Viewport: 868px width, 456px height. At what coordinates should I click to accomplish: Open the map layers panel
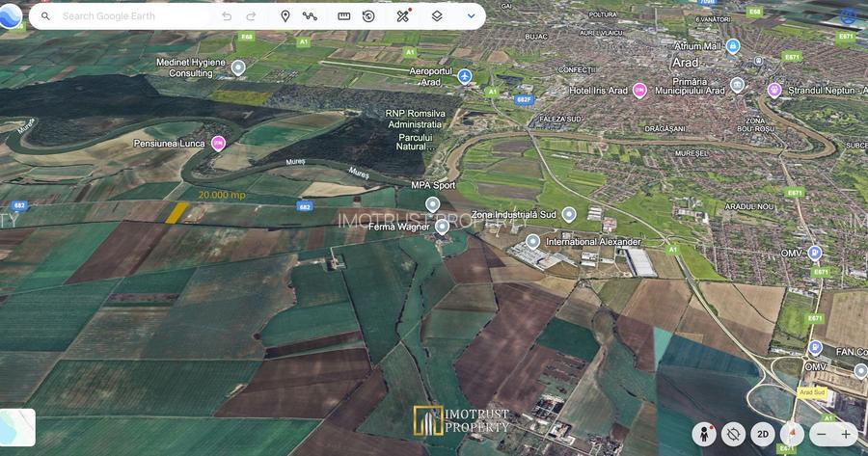click(437, 16)
